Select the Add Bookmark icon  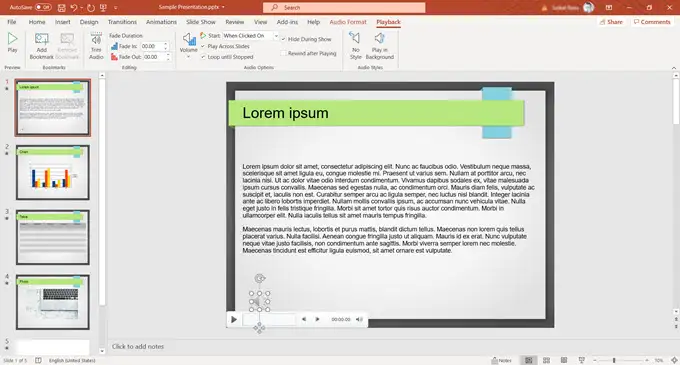pos(42,46)
